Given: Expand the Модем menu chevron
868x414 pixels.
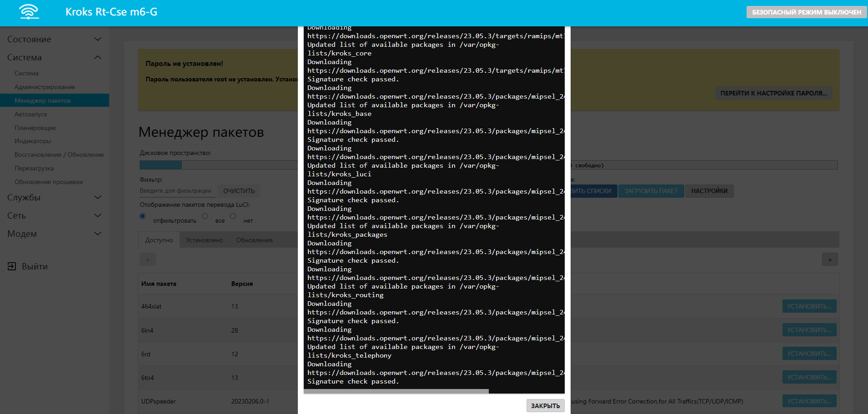Looking at the screenshot, I should click(97, 234).
